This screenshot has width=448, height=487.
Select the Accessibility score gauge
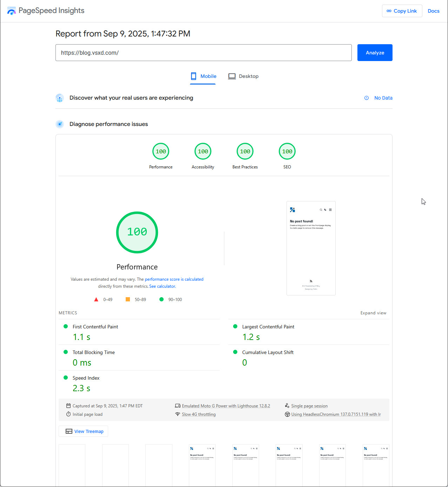[x=203, y=152]
